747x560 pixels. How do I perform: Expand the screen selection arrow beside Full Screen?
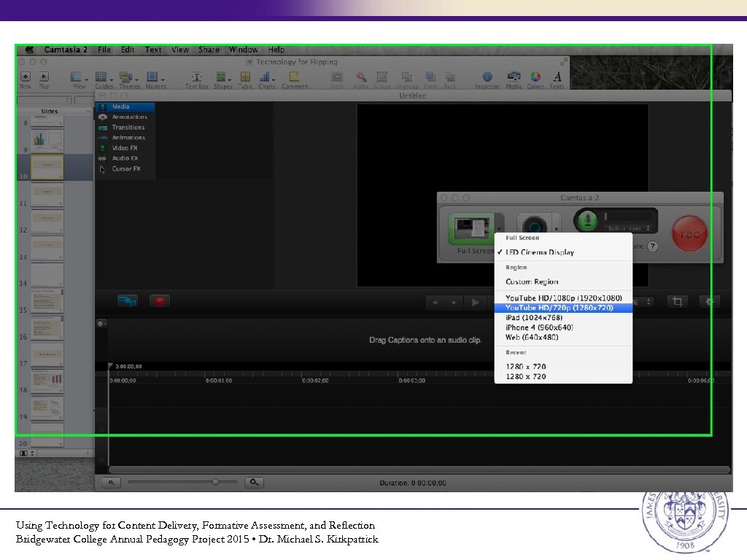[x=499, y=227]
